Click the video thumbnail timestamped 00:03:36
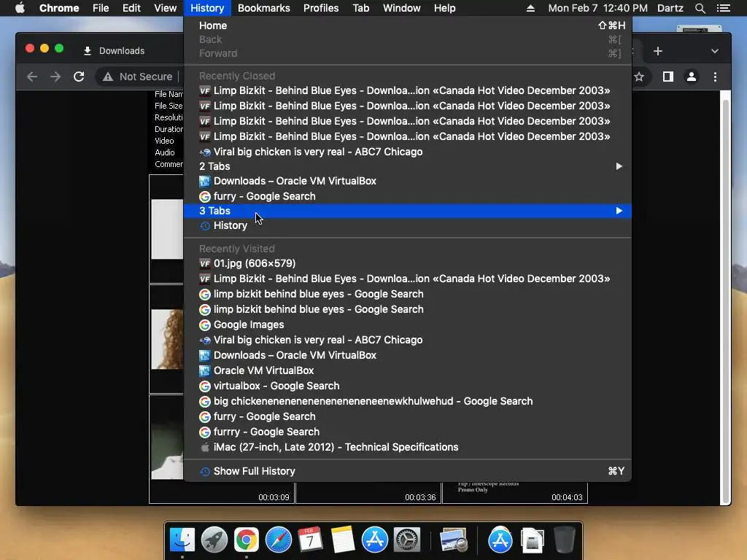The height and width of the screenshot is (560, 747). pos(368,492)
